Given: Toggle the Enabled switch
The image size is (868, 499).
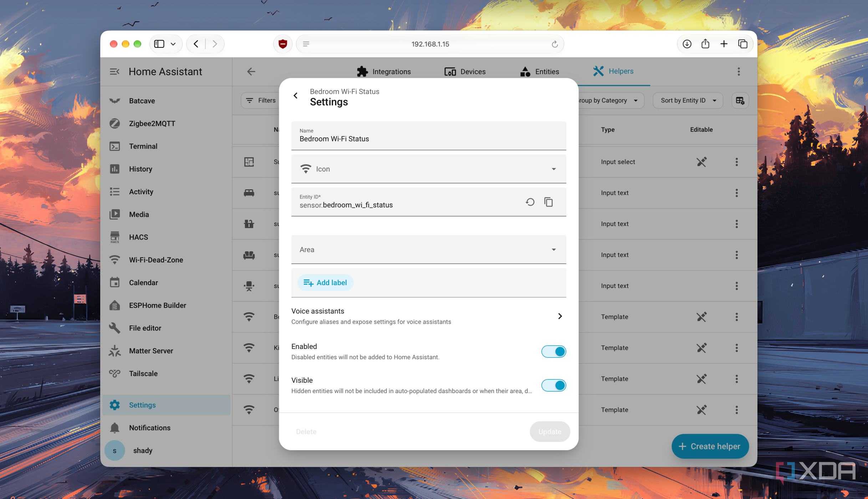Looking at the screenshot, I should coord(553,351).
